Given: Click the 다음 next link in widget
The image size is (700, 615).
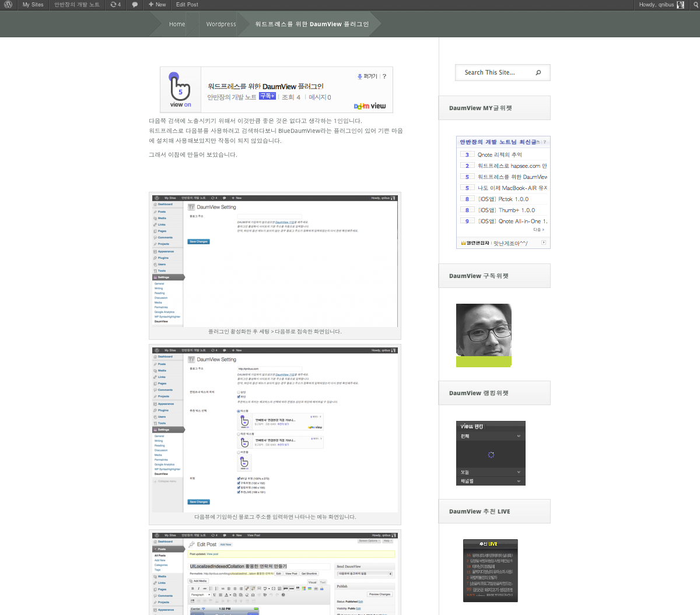Looking at the screenshot, I should click(538, 230).
